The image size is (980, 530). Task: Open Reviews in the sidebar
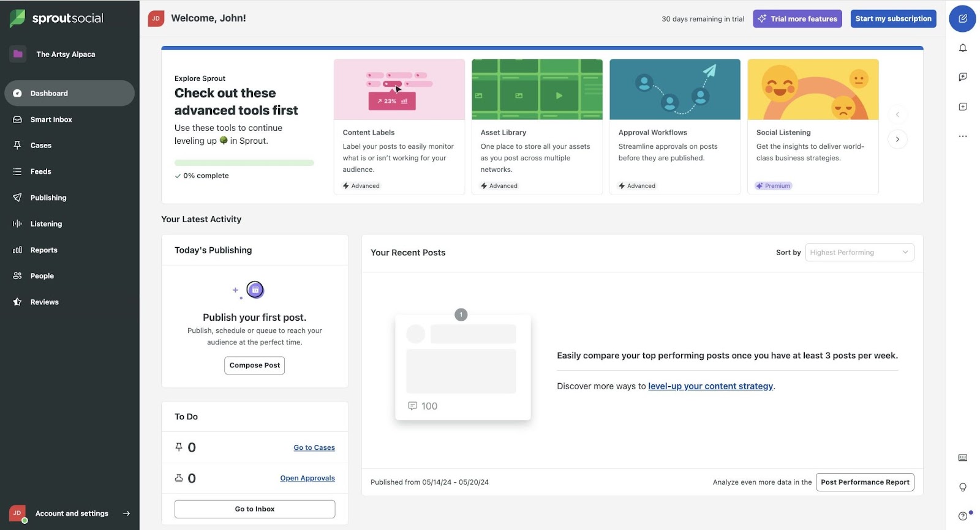(x=69, y=302)
